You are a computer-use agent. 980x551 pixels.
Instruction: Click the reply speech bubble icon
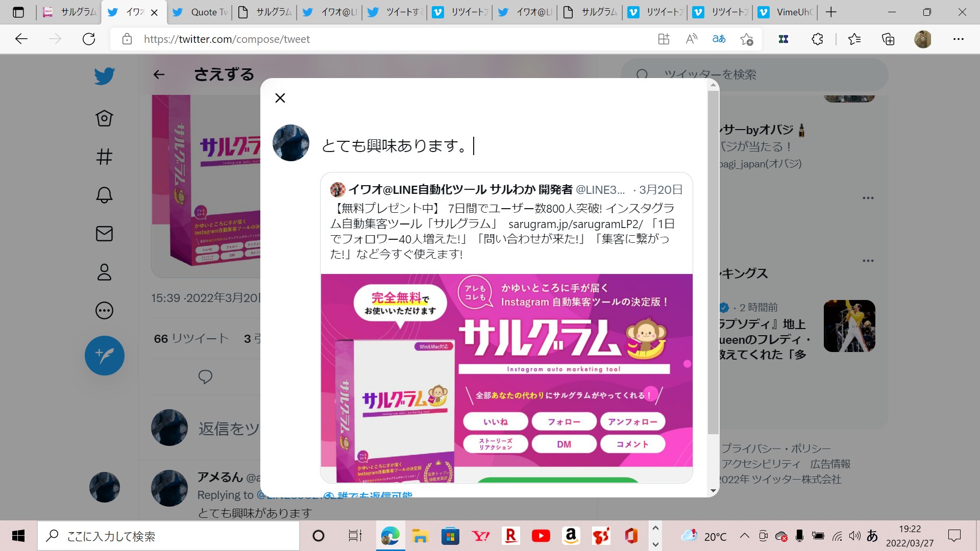pos(205,377)
